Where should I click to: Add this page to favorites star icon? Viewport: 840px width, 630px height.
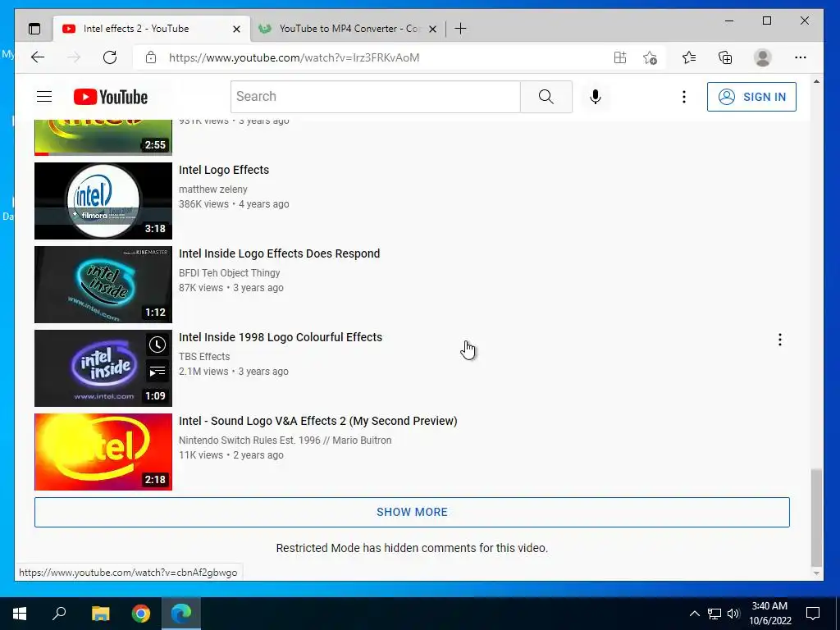point(650,57)
